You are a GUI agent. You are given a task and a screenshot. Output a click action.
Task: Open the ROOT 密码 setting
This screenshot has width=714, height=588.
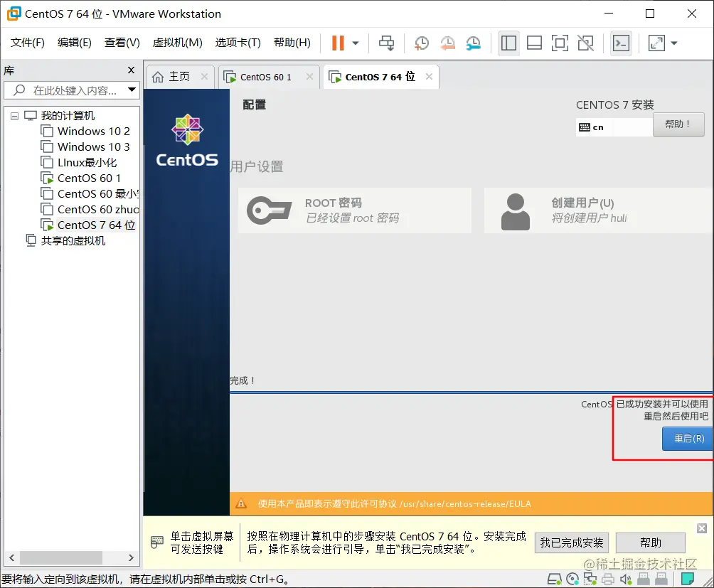click(354, 210)
